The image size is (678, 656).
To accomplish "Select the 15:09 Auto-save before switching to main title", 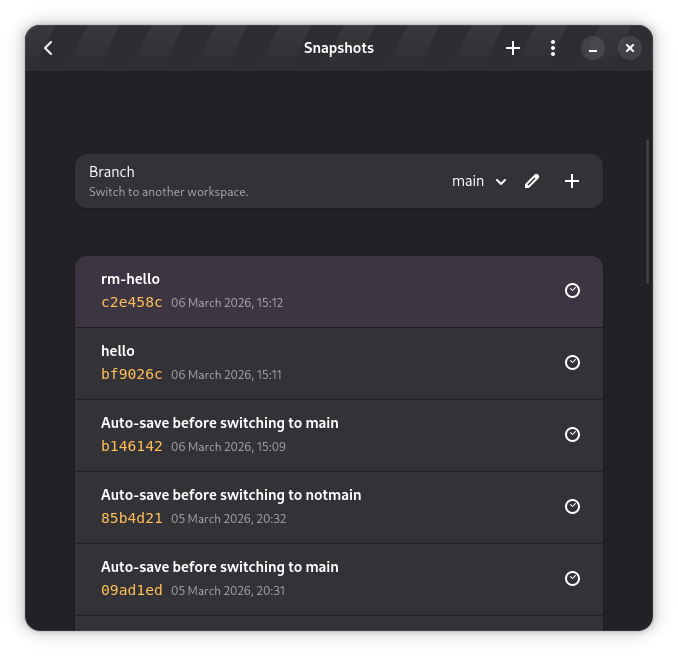I will click(220, 423).
